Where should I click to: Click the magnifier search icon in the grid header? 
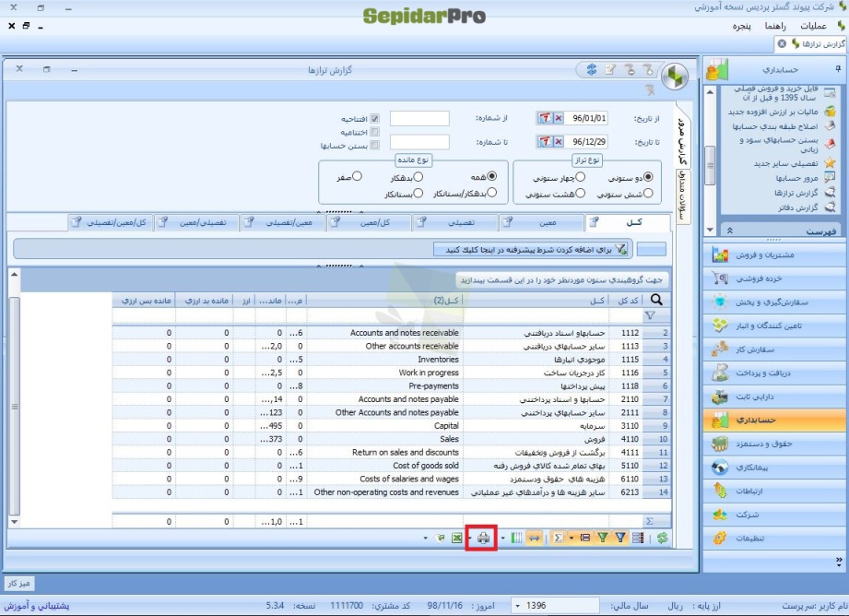click(656, 300)
